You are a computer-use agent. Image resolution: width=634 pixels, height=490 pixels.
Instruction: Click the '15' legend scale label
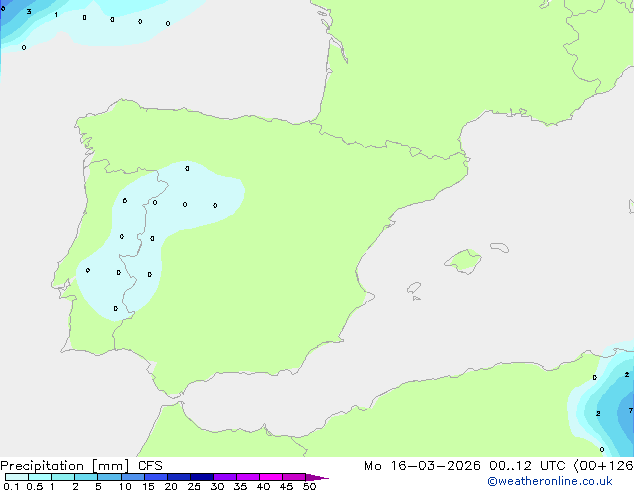pyautogui.click(x=148, y=486)
